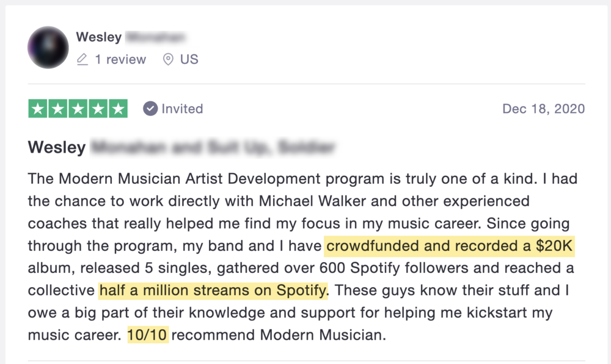Click the fifth green rating star
611x364 pixels.
tap(118, 109)
